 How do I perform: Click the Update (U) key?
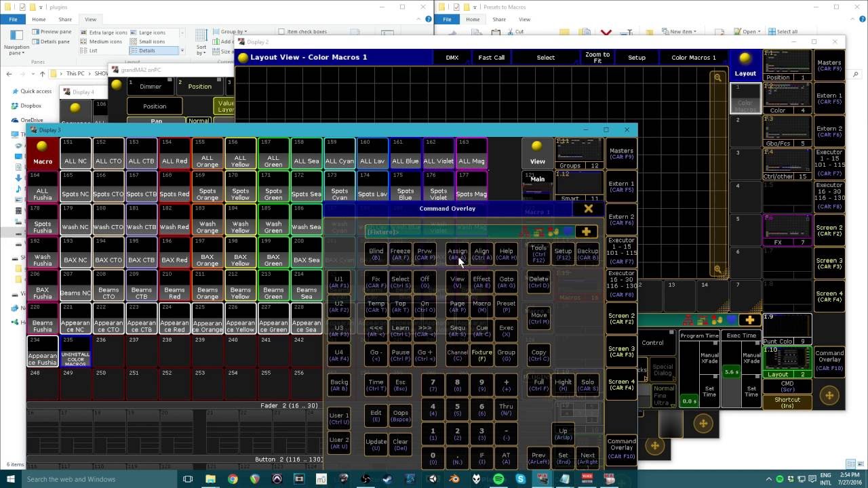[376, 445]
